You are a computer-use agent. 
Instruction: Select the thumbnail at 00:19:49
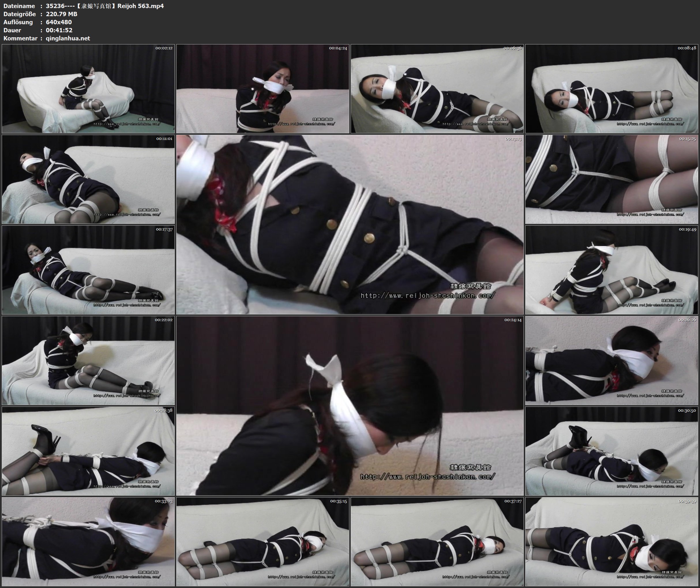(612, 270)
